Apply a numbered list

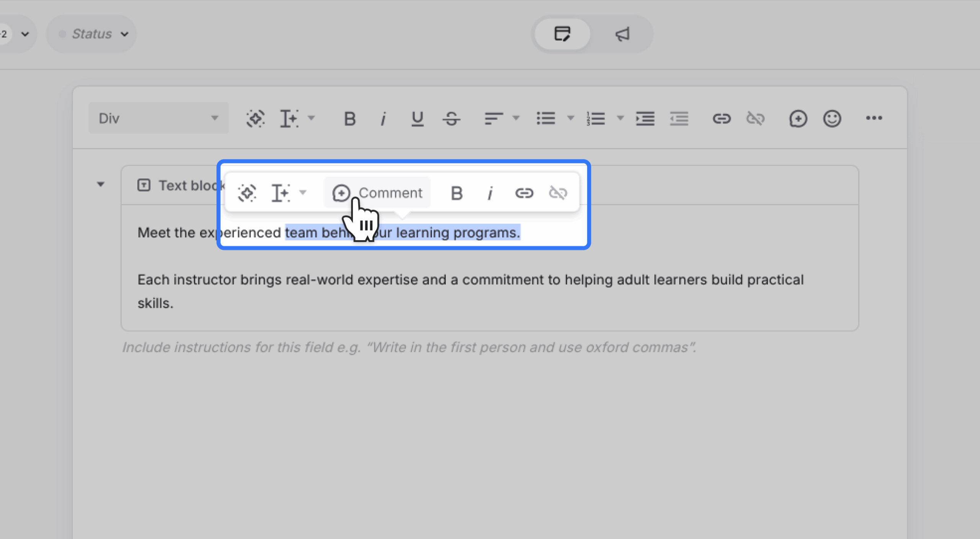[x=596, y=118]
